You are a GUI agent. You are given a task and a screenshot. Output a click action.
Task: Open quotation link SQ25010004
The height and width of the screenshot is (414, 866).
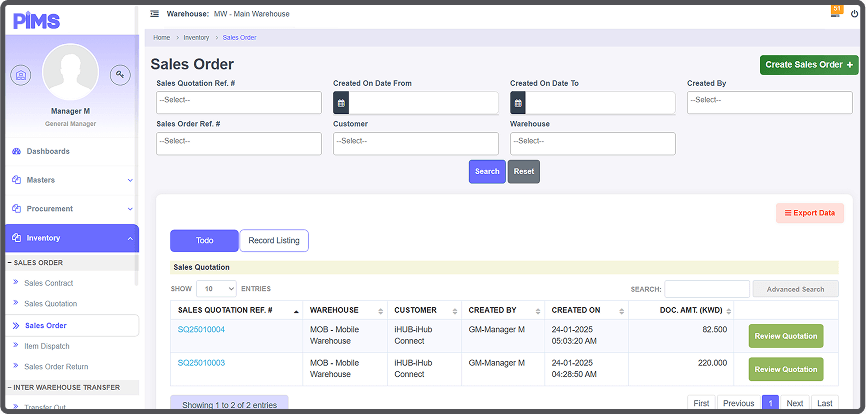[201, 329]
